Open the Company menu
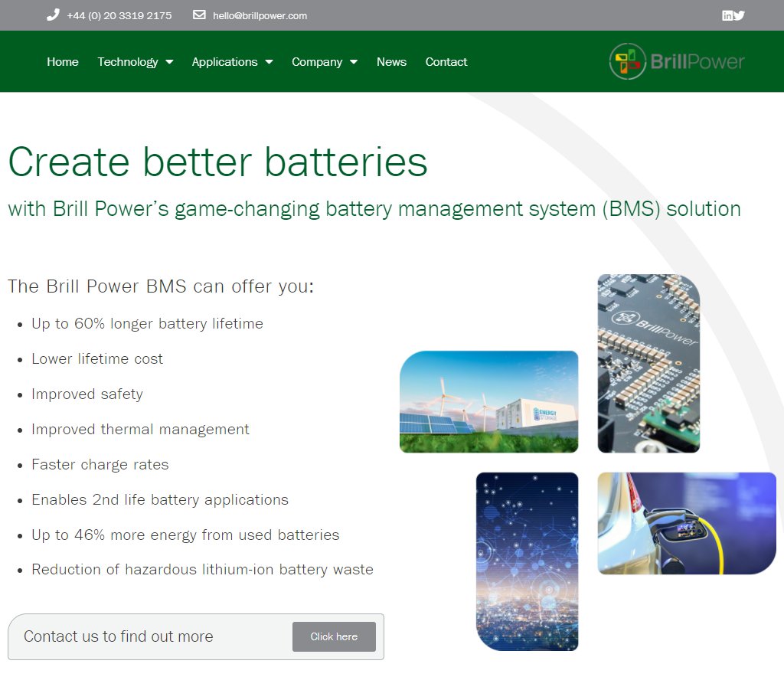784x677 pixels. (317, 62)
